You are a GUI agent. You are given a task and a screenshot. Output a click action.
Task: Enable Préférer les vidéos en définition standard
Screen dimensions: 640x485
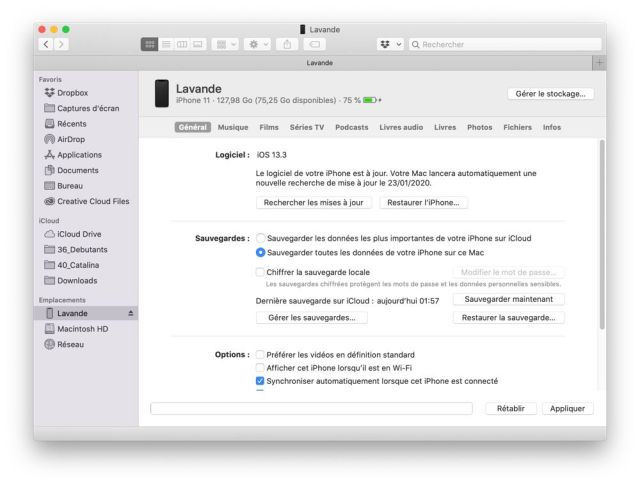pyautogui.click(x=260, y=354)
